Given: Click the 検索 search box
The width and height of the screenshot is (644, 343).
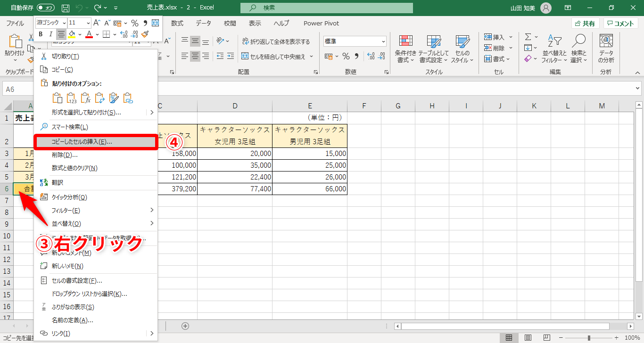Looking at the screenshot, I should [326, 8].
